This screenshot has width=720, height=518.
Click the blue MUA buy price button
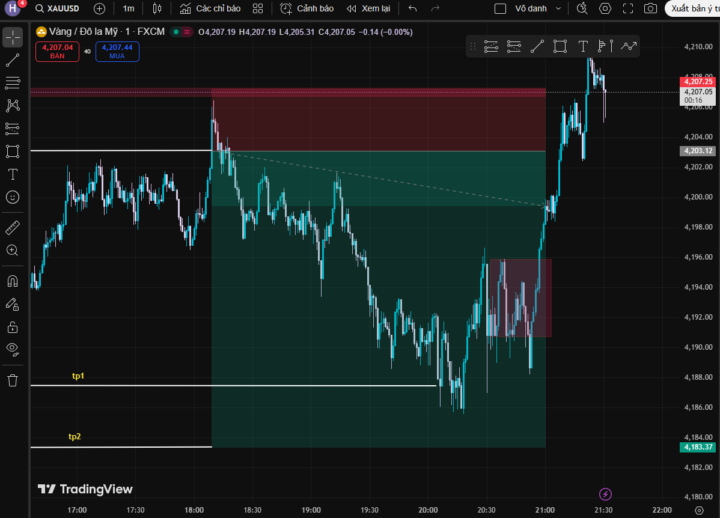[117, 51]
